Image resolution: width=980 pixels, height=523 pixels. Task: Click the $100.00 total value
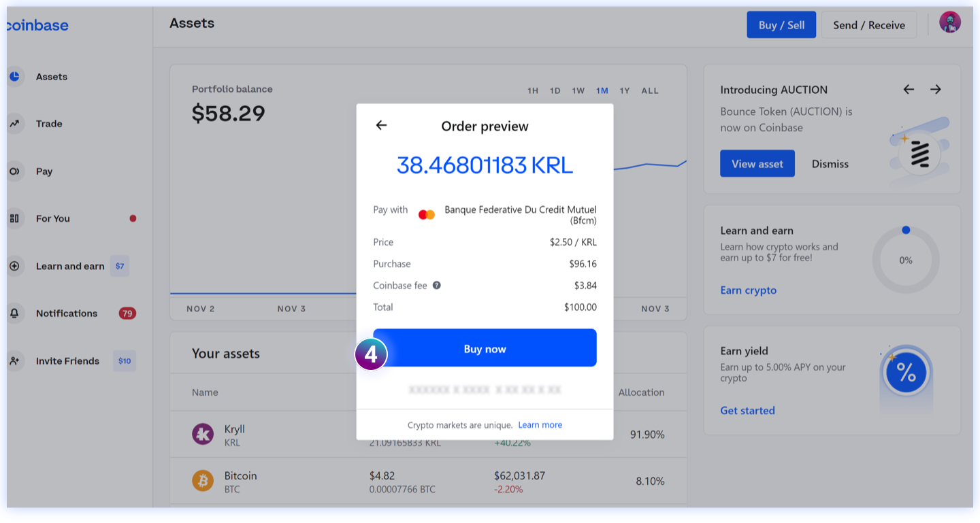click(x=581, y=307)
